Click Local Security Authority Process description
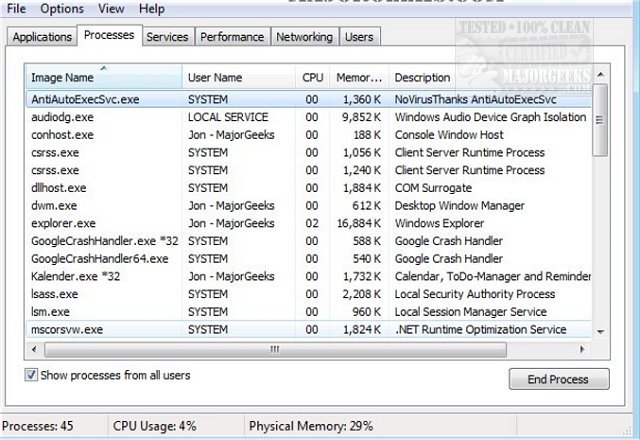This screenshot has width=640, height=440. coord(475,294)
